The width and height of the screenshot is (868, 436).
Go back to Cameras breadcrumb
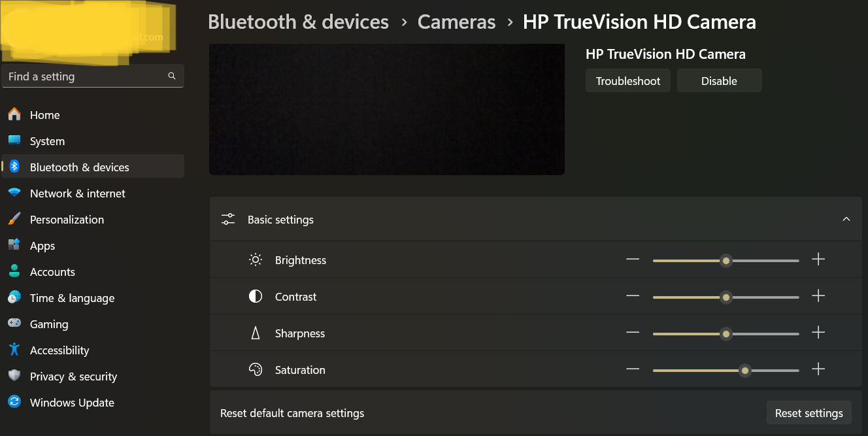pos(456,22)
